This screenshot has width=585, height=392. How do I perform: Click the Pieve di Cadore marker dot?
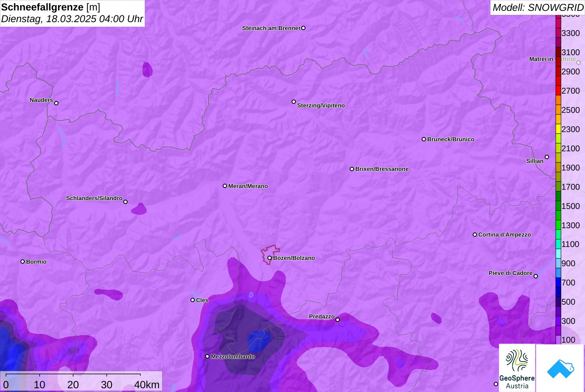click(x=536, y=276)
